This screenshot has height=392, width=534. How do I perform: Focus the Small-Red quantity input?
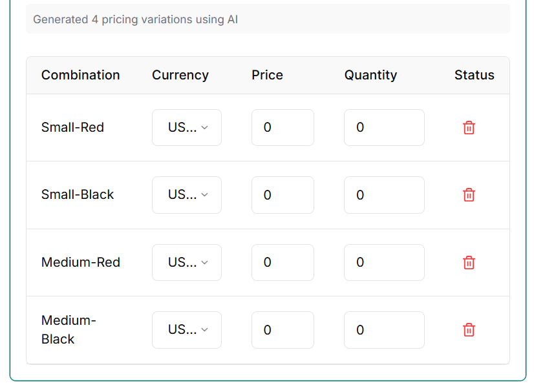pyautogui.click(x=384, y=128)
